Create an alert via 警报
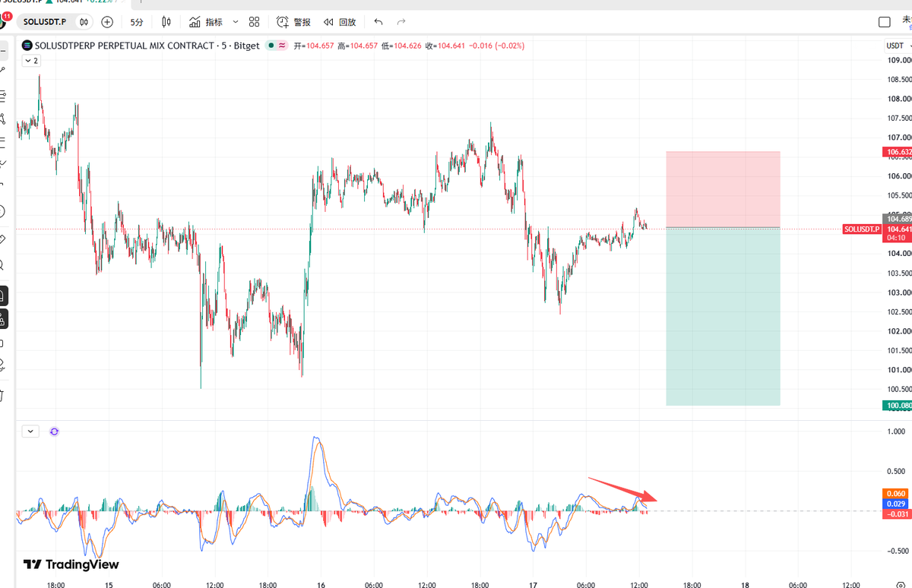 click(293, 22)
